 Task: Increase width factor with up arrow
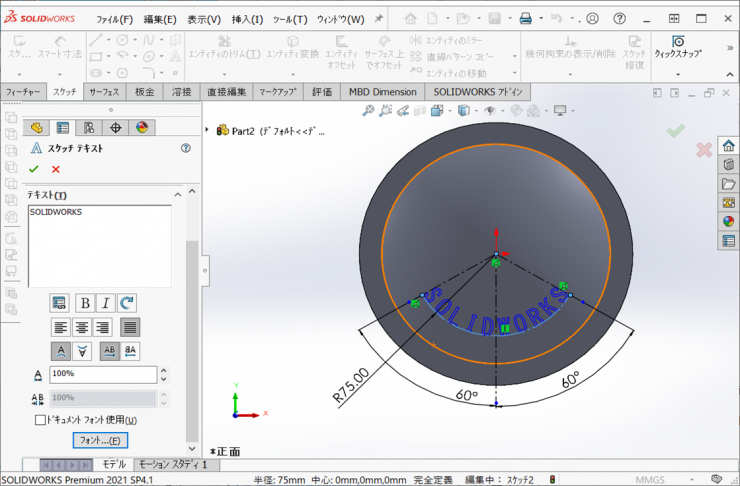(164, 370)
